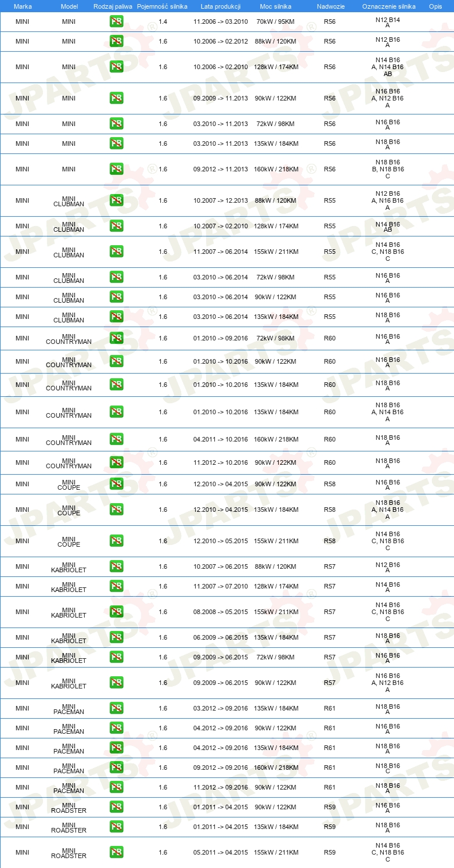Click the date range 12.2010 -> 05.2015
Image resolution: width=454 pixels, height=868 pixels.
pos(221,541)
